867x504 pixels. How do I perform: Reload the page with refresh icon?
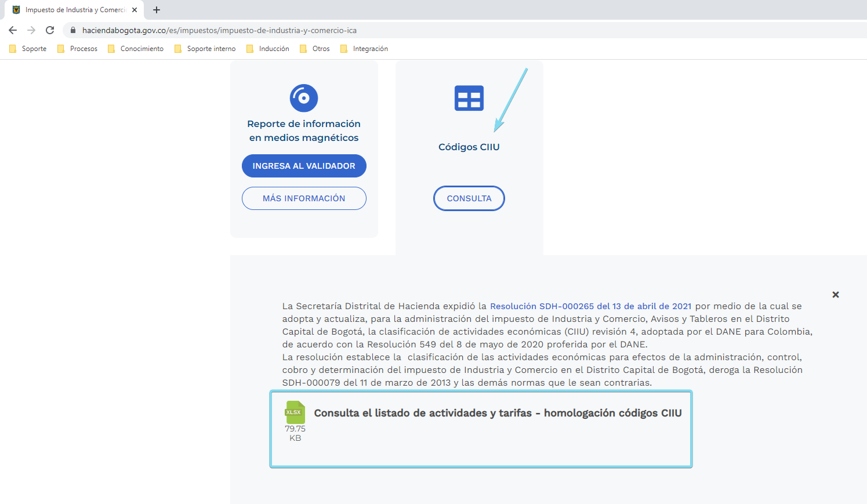pos(50,30)
